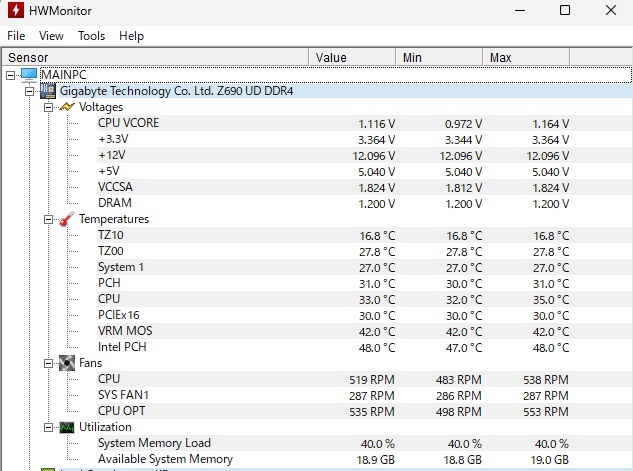Open the Help menu
633x471 pixels.
(131, 36)
